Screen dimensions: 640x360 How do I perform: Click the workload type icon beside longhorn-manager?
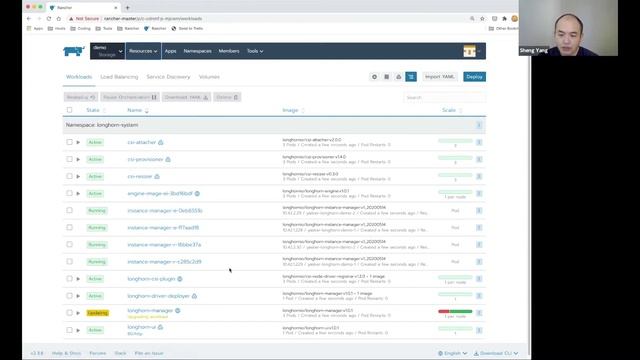pos(178,311)
